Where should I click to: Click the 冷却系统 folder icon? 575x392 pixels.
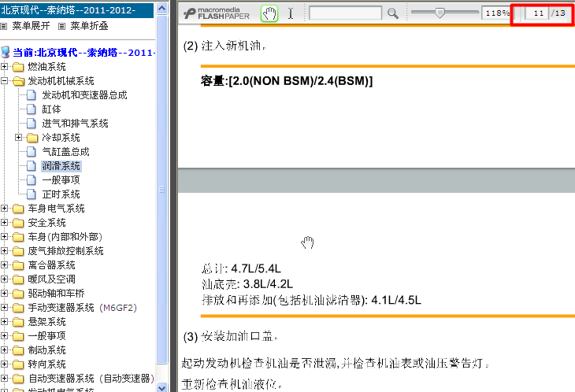pos(32,138)
